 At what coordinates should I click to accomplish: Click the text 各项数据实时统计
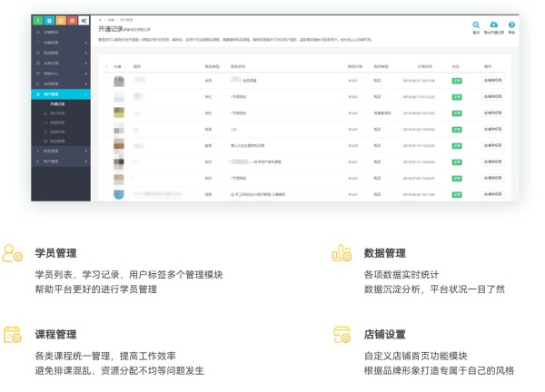[x=401, y=275]
